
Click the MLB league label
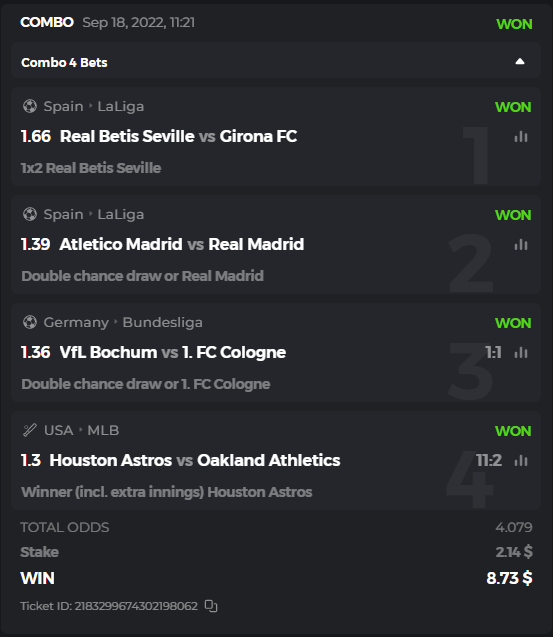click(x=103, y=430)
